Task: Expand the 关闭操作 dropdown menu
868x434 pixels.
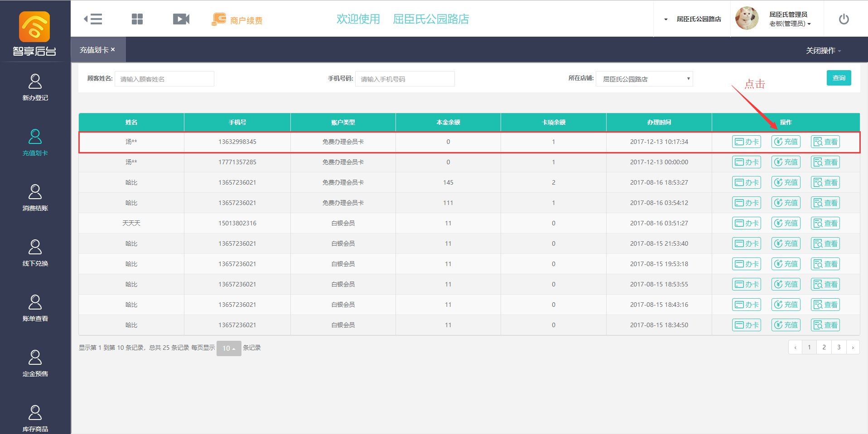Action: coord(823,50)
